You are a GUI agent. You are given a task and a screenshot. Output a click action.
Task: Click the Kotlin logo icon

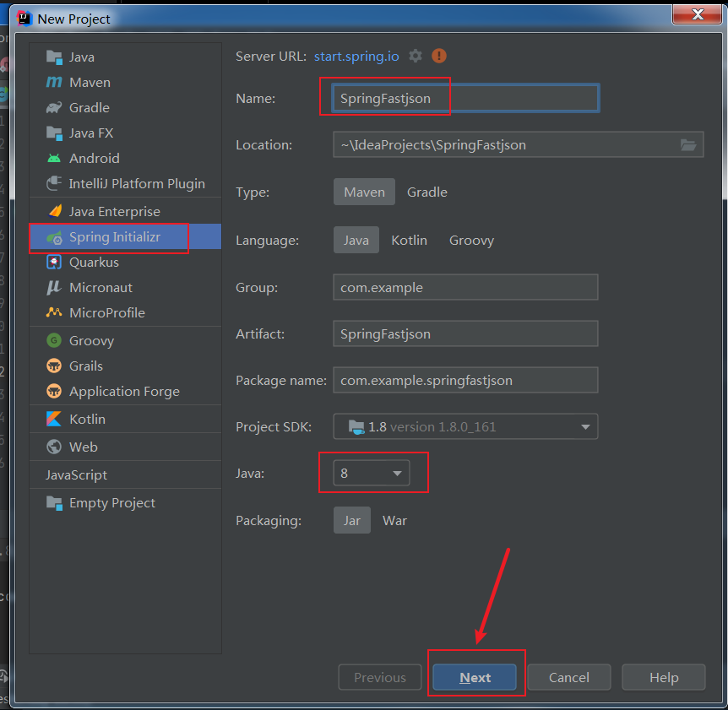(54, 419)
